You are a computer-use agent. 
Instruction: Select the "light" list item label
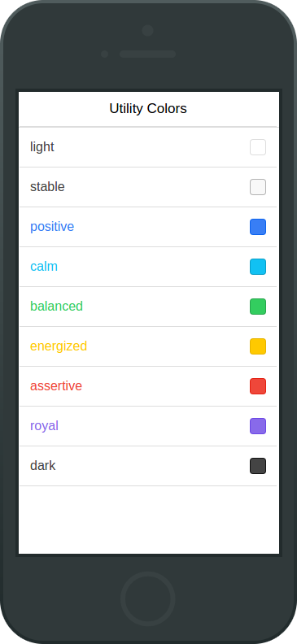point(41,146)
